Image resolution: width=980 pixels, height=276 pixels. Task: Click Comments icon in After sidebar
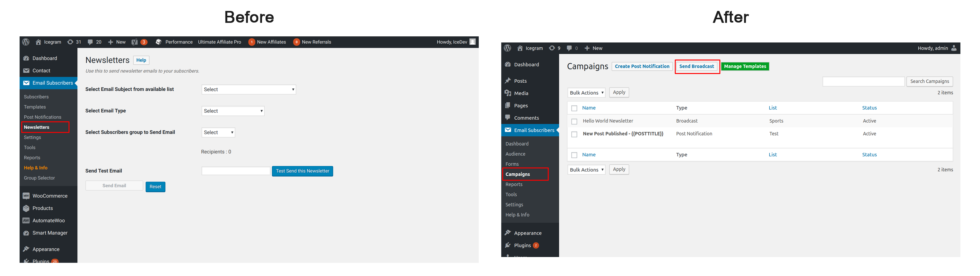[508, 117]
